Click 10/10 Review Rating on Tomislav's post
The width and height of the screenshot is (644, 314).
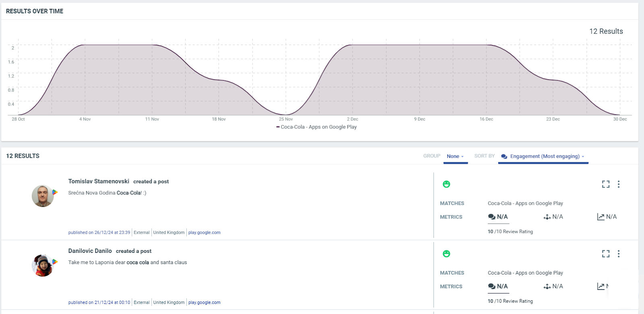[510, 231]
